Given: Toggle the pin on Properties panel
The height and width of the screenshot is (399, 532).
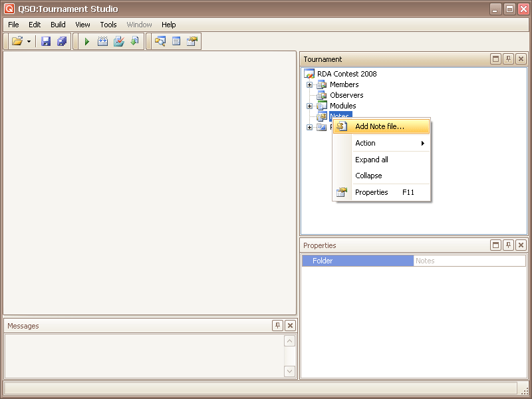Looking at the screenshot, I should (x=508, y=245).
